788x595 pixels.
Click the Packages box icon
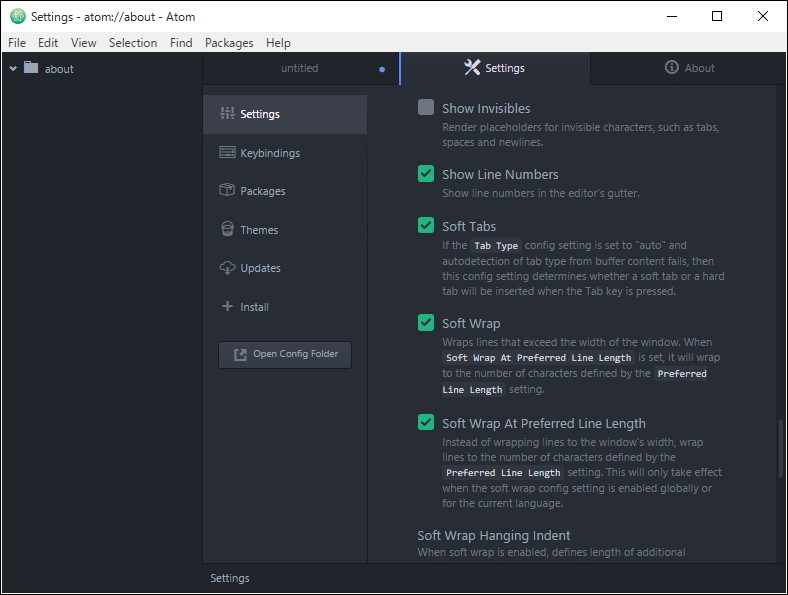(x=227, y=191)
